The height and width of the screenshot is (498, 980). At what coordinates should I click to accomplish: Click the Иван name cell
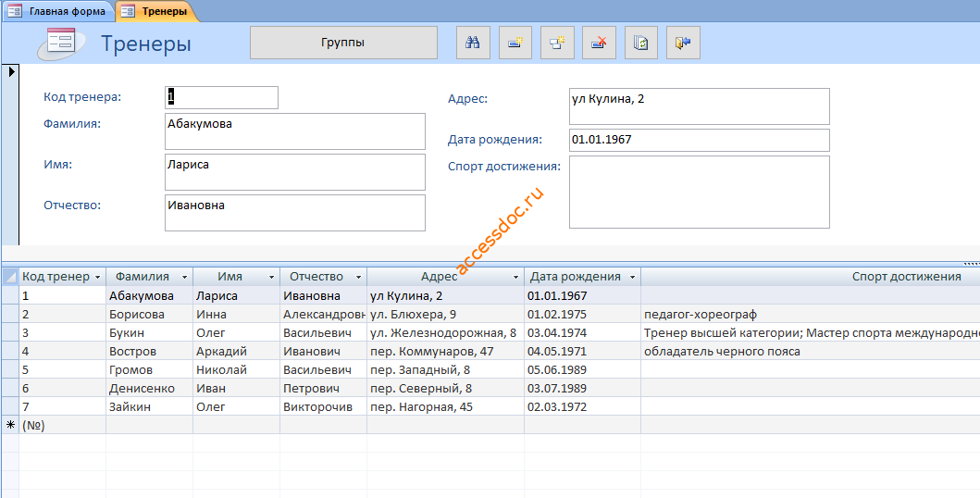click(x=236, y=388)
